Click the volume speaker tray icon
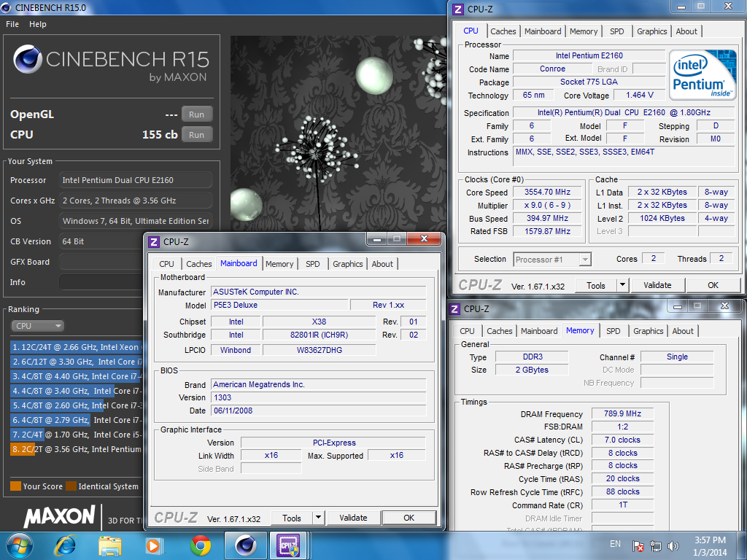The height and width of the screenshot is (560, 747). tap(673, 546)
